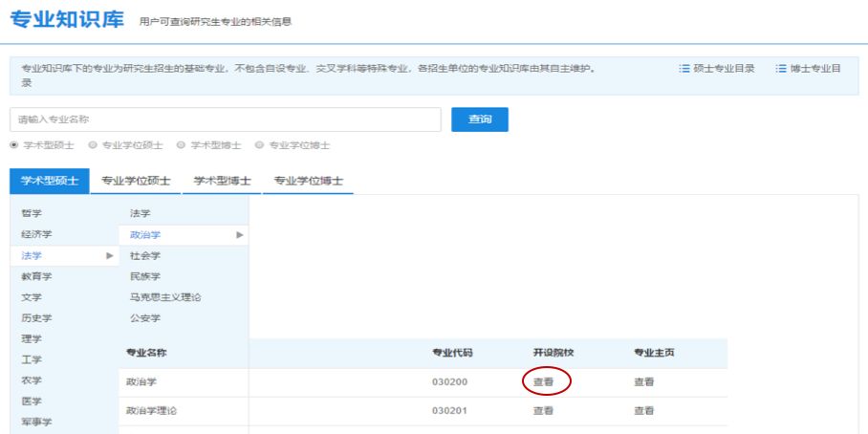This screenshot has width=868, height=434.
Task: Expand the 政治学 submenu arrow
Action: point(240,234)
